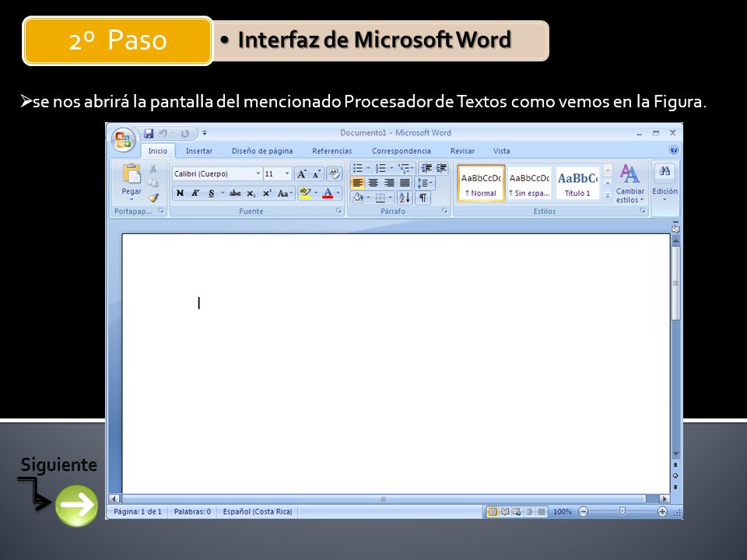The height and width of the screenshot is (560, 747).
Task: Apply superscript formatting
Action: (267, 194)
